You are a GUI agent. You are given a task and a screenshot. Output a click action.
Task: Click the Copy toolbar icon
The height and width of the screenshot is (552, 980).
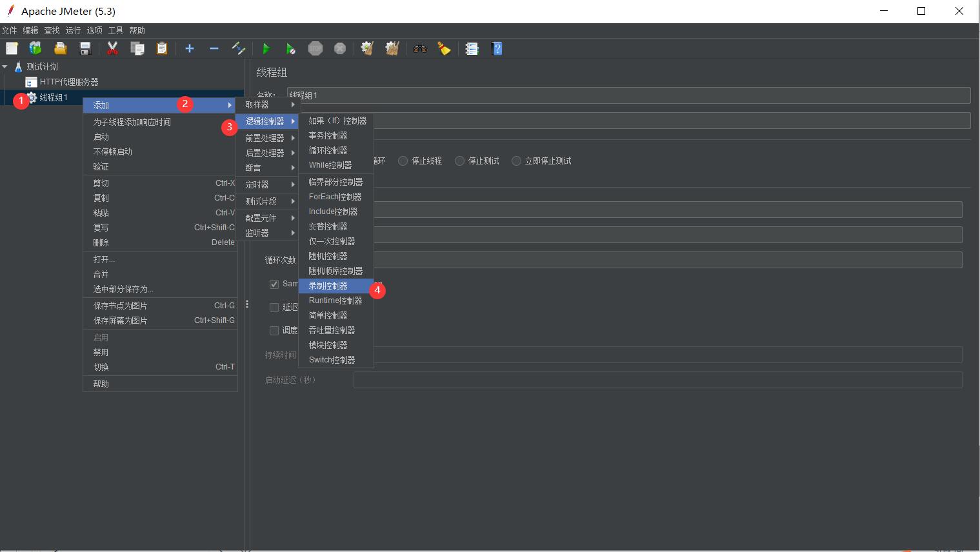click(x=137, y=48)
